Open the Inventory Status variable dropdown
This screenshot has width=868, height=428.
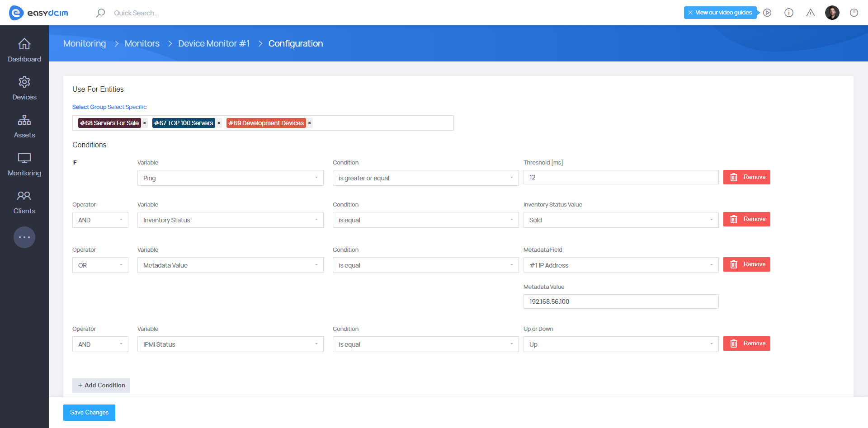pos(231,220)
